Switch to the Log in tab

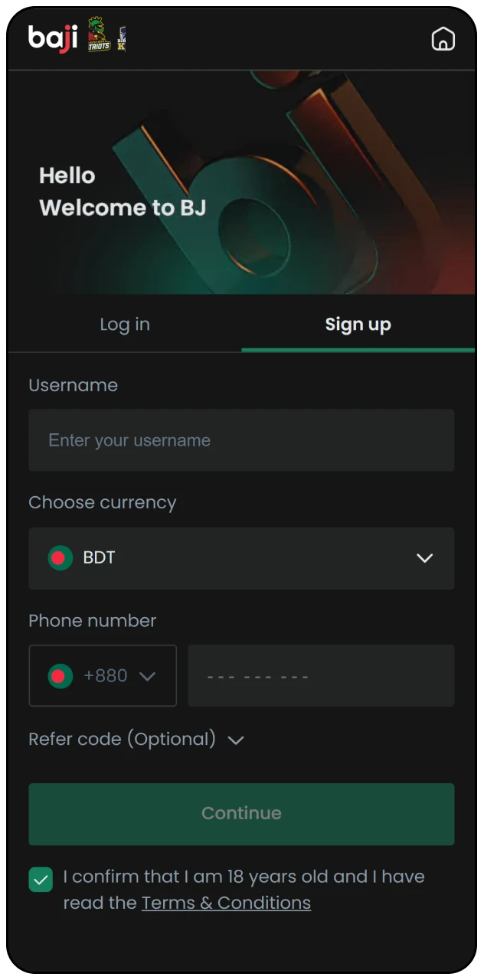pyautogui.click(x=124, y=324)
